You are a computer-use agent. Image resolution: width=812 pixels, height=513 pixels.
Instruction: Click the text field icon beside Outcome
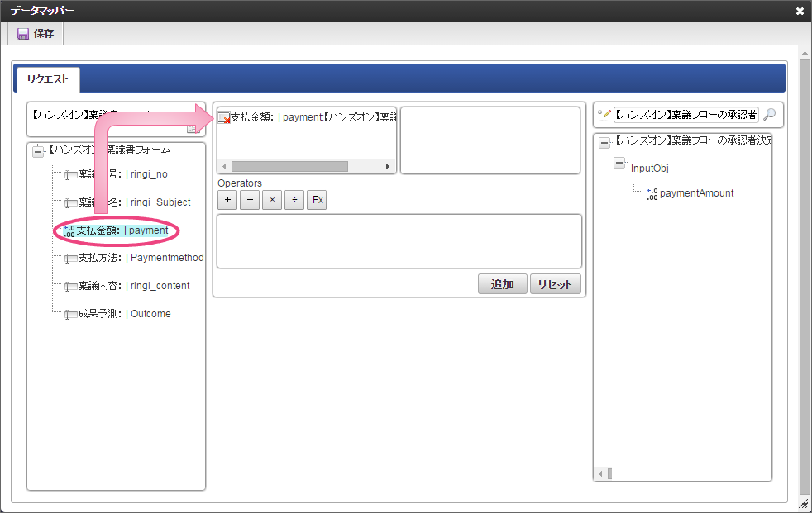pyautogui.click(x=71, y=315)
